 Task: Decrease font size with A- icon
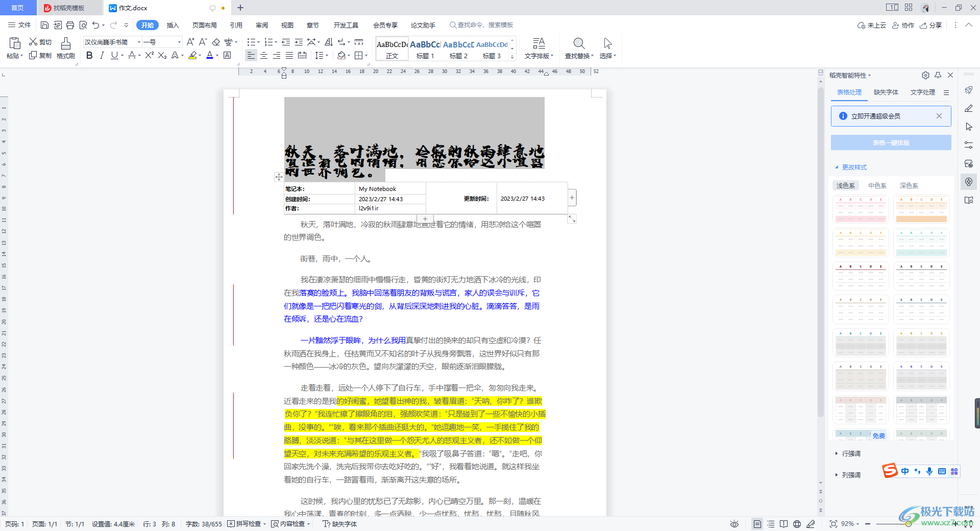(203, 42)
